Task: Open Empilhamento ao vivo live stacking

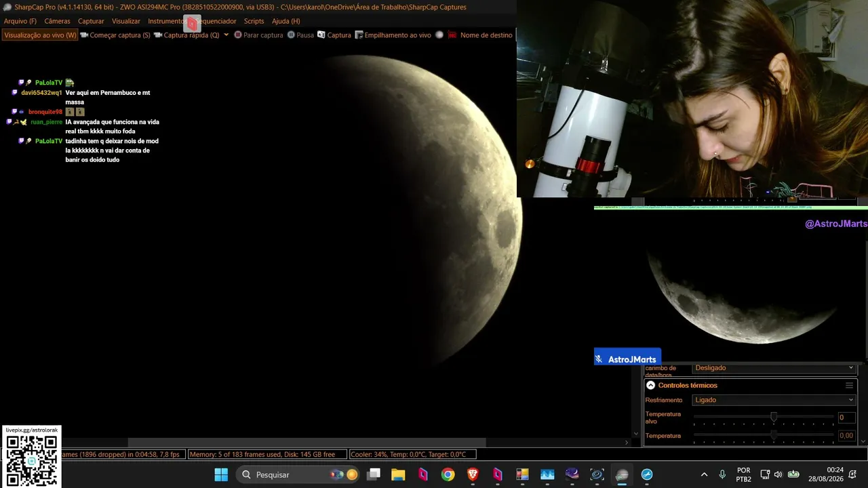Action: [393, 35]
